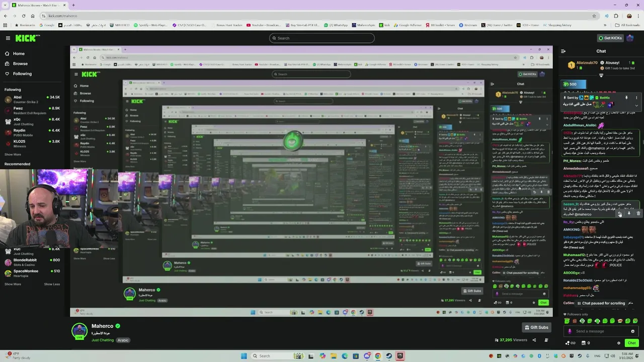Open the shop icon with 0 count
Screen dimensions: 644x362
pyautogui.click(x=586, y=343)
